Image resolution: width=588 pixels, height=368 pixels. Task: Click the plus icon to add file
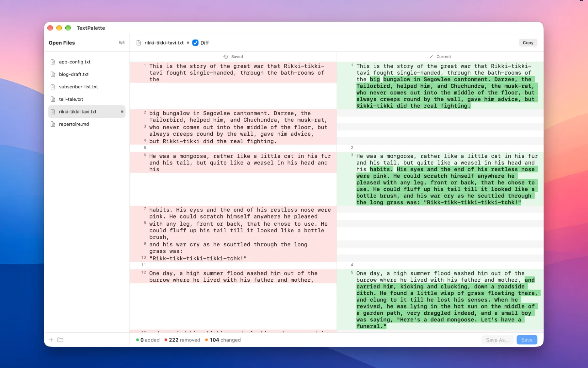[51, 340]
